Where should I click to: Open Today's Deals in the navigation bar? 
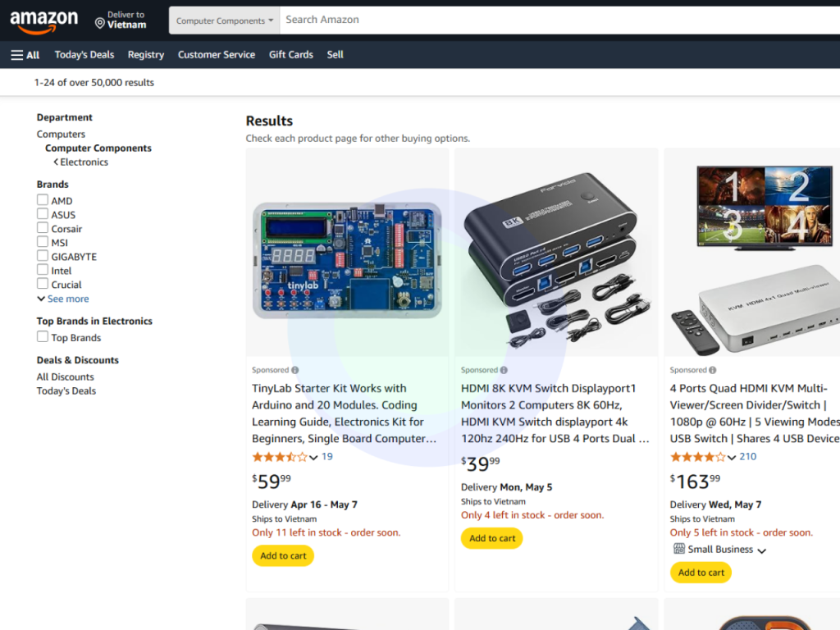click(x=84, y=55)
